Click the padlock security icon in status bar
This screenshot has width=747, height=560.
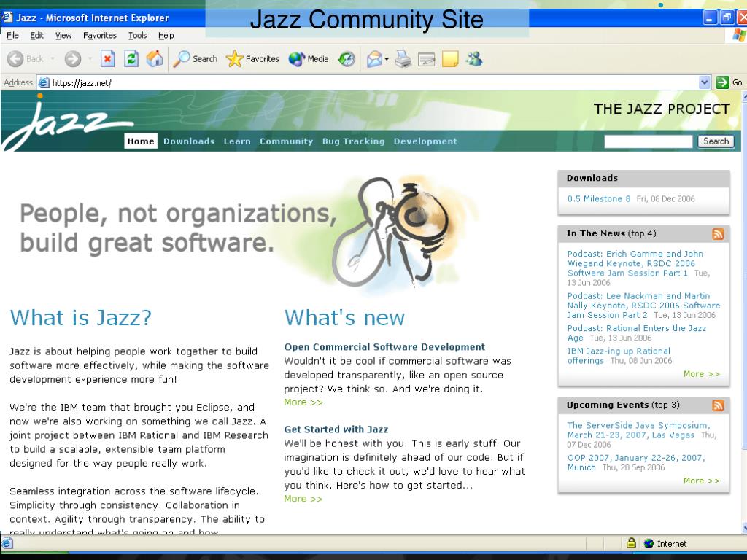(x=631, y=542)
